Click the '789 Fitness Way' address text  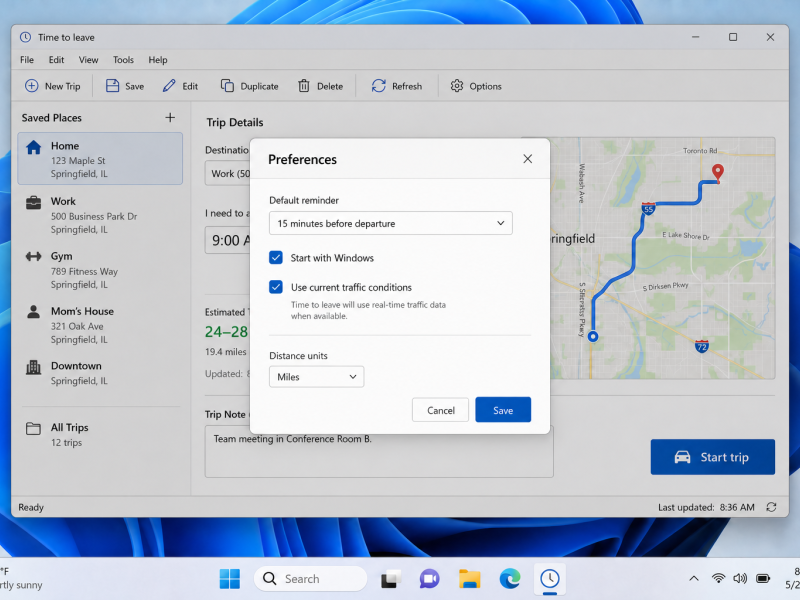click(x=84, y=271)
